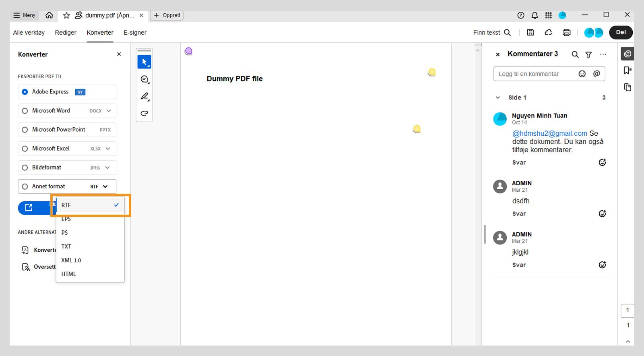
Task: Filter comments with the funnel icon
Action: coord(588,54)
